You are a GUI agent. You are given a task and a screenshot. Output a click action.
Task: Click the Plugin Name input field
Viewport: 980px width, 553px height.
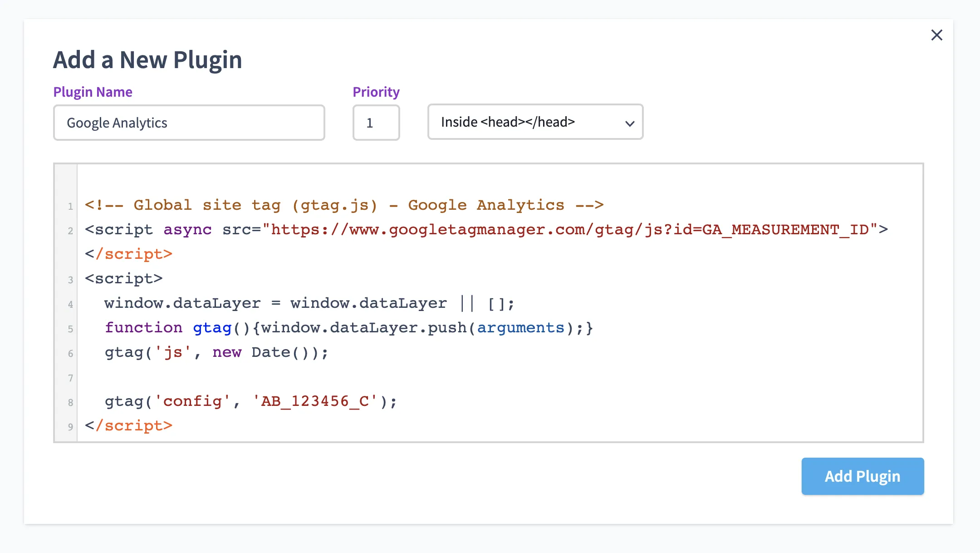[x=189, y=123]
